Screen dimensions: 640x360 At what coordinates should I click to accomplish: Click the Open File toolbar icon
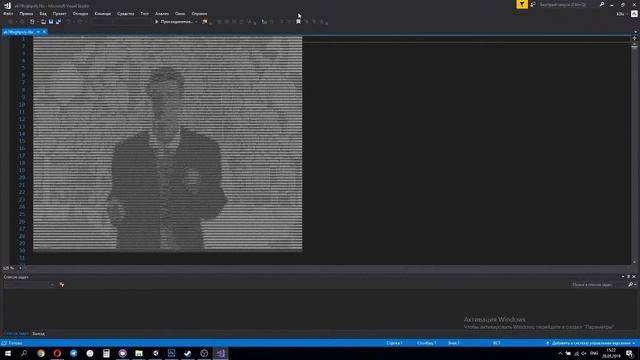[43, 22]
